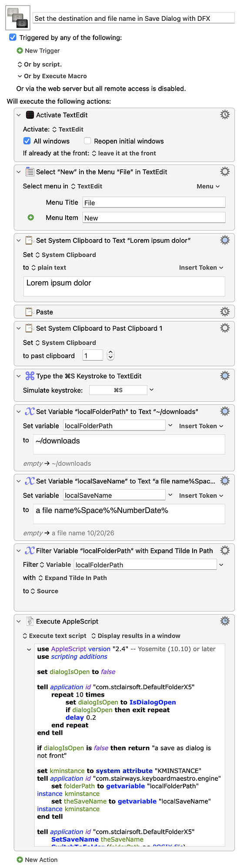Image resolution: width=240 pixels, height=868 pixels.
Task: Collapse the Execute AppleScript action
Action: click(19, 621)
